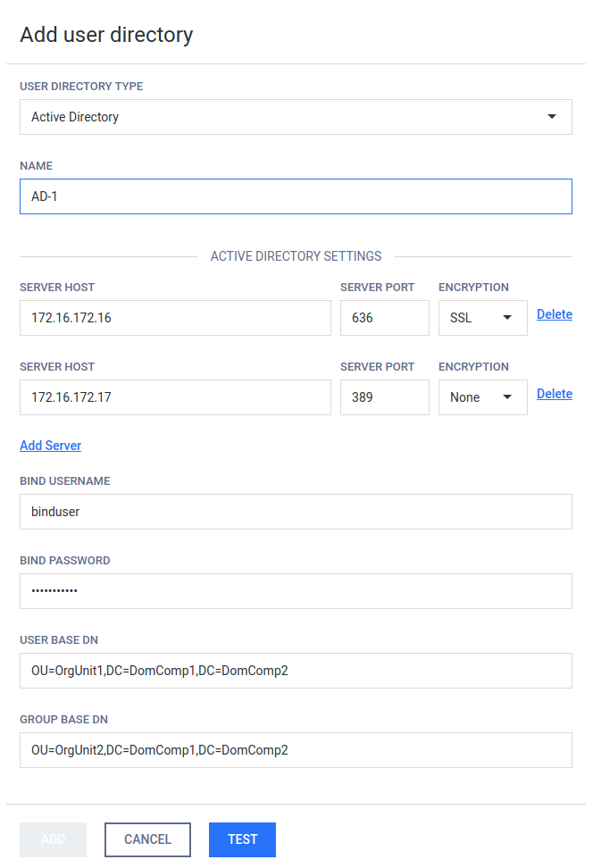
Task: Open the User Directory Type dropdown
Action: tap(296, 117)
